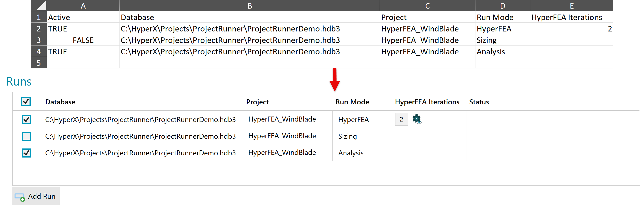Select spreadsheet column E header

(572, 5)
